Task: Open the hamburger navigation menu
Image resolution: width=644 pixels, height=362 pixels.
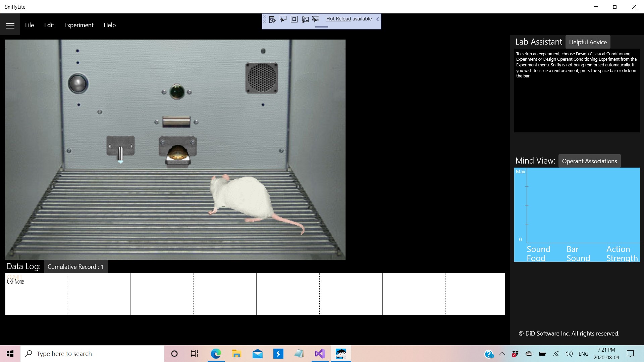Action: tap(10, 25)
